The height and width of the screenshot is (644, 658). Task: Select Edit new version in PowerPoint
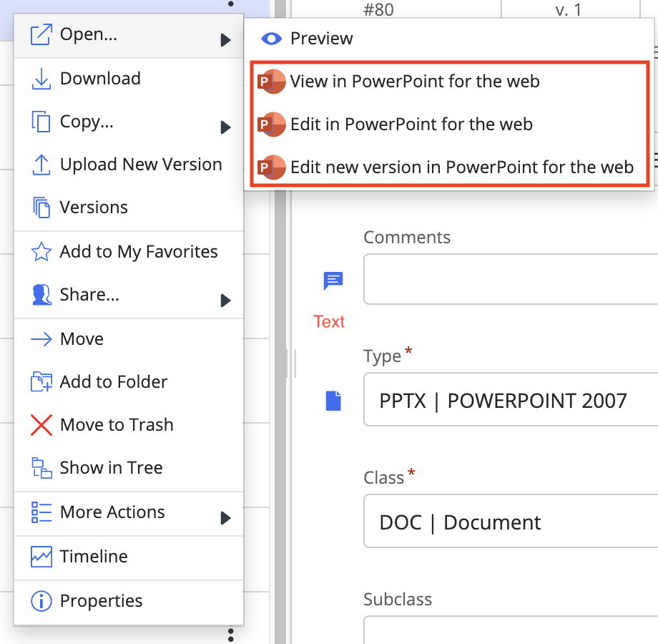click(x=461, y=167)
